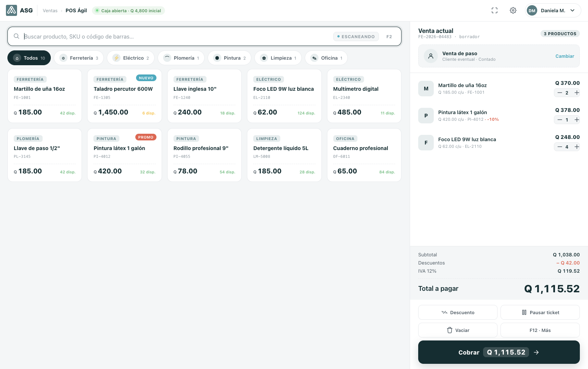
Task: Open F12 · Más options
Action: pos(540,330)
